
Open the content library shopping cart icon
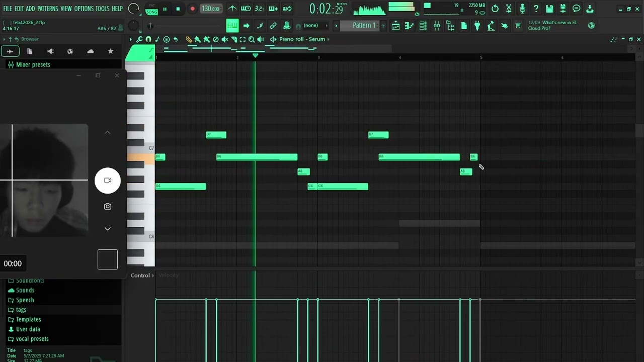(518, 26)
